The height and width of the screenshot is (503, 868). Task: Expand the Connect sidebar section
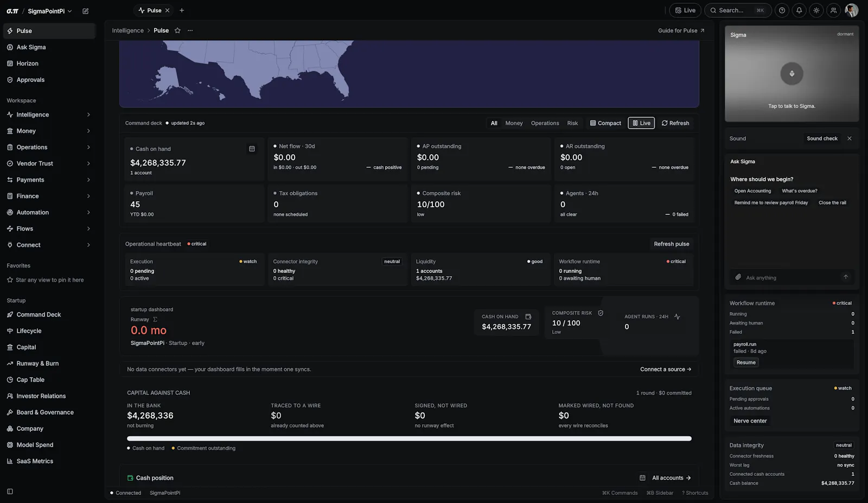pos(49,245)
